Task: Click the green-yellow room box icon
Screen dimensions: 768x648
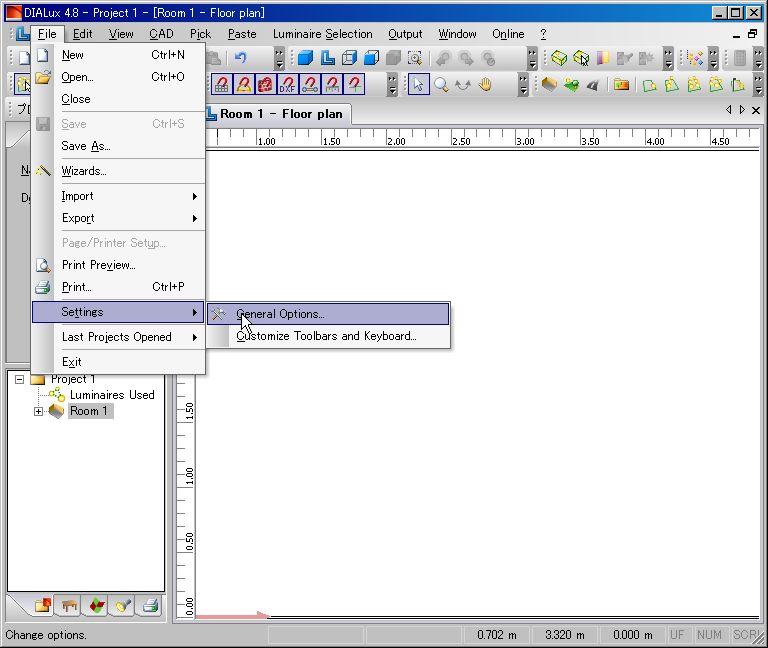Action: [x=559, y=58]
